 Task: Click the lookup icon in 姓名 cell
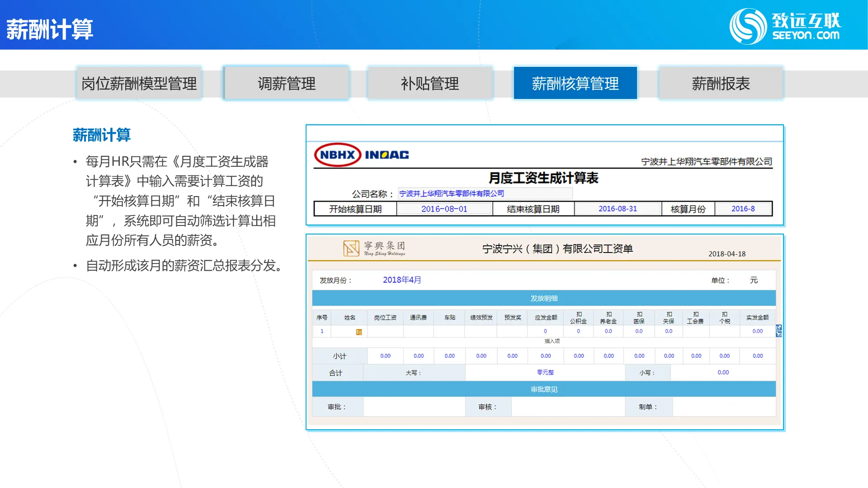point(359,332)
